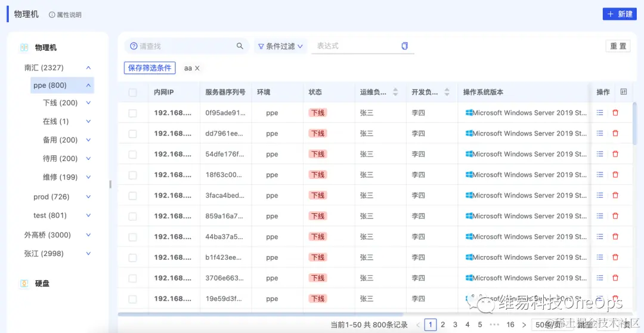Click the sidebar resize handle
This screenshot has width=644, height=333.
(110, 184)
